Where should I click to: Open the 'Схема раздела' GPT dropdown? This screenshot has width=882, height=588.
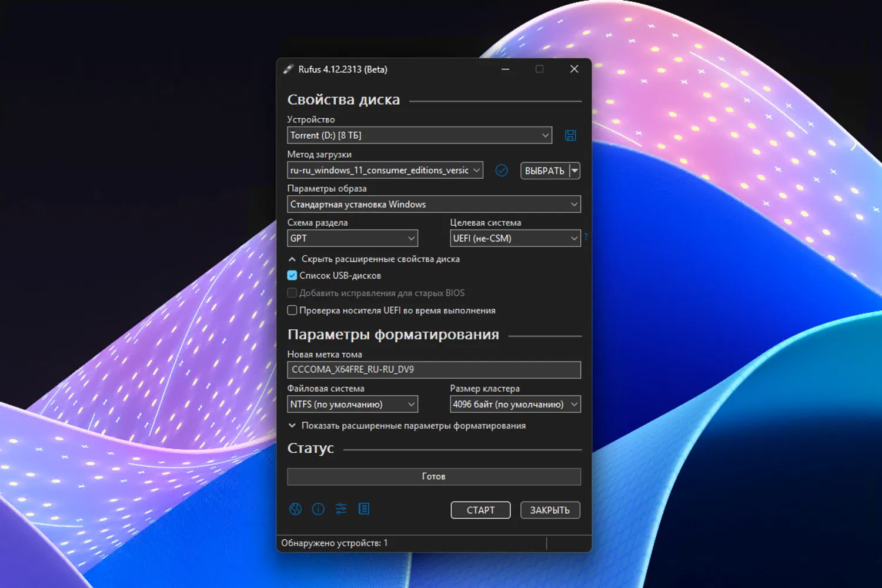coord(353,238)
